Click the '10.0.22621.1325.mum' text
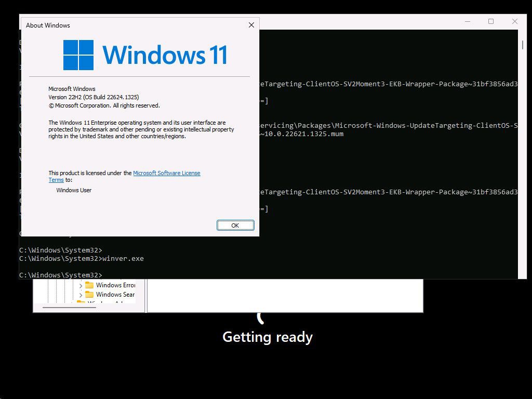This screenshot has width=532, height=399. coord(303,134)
